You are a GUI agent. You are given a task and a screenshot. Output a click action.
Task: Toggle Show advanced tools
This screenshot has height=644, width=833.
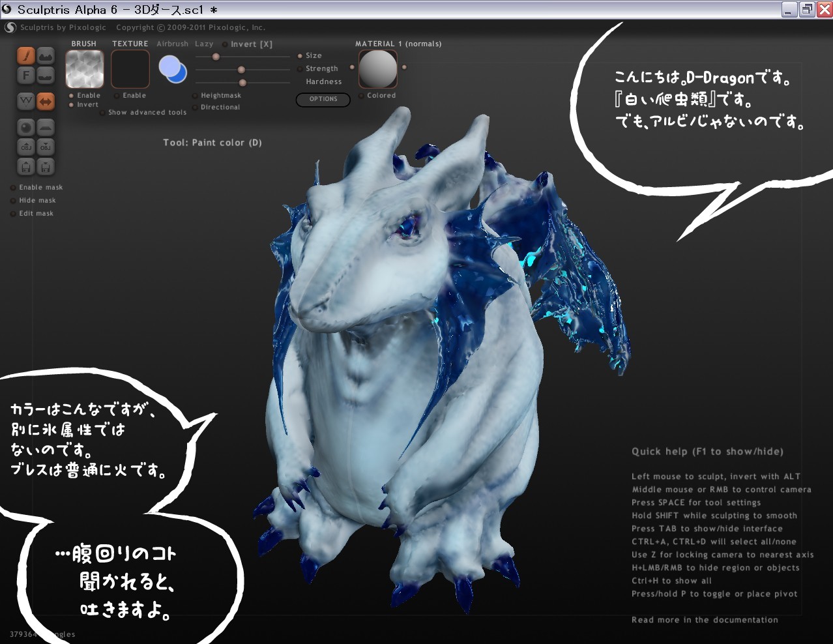pyautogui.click(x=102, y=113)
